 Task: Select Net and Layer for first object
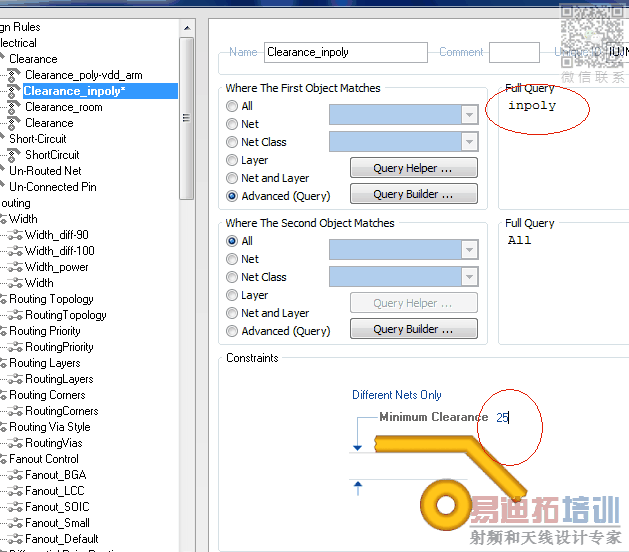(232, 178)
